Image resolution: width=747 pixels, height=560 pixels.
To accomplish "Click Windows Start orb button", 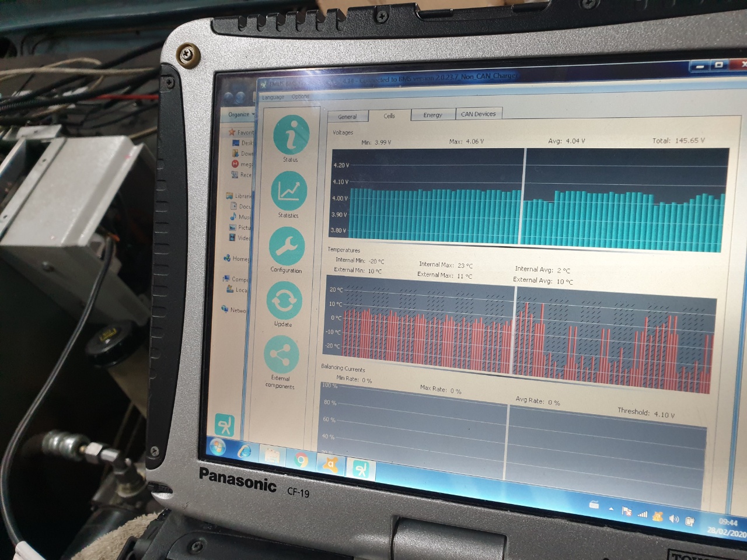I will 217,447.
